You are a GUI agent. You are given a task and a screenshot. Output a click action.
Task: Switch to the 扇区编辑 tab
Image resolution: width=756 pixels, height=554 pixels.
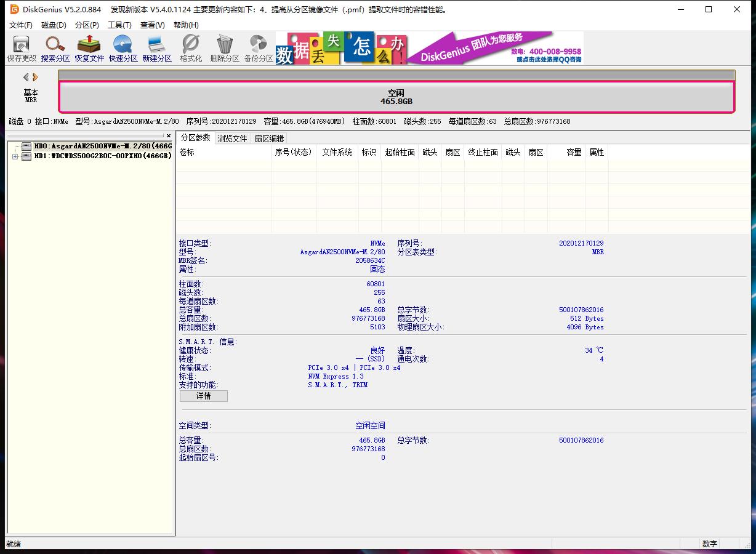(x=269, y=138)
